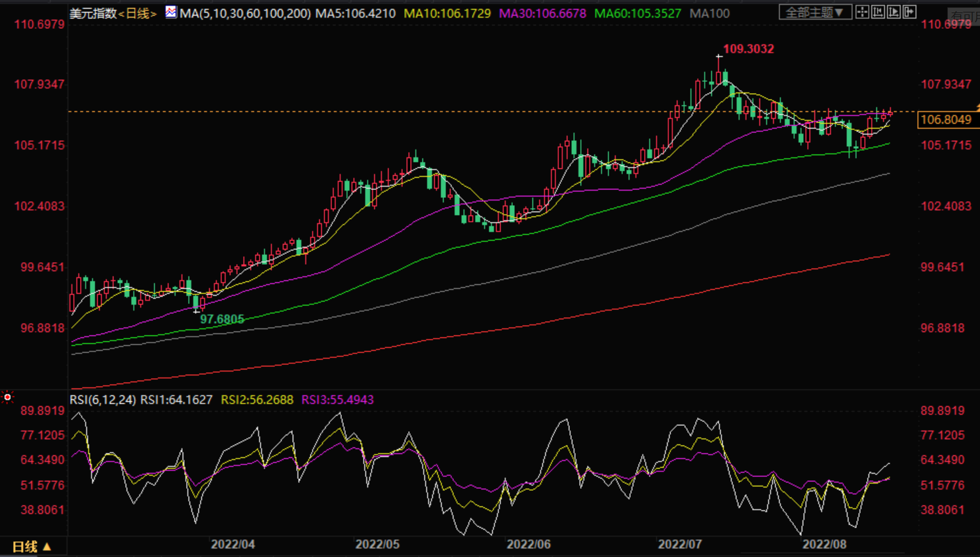Click the rightmost export arrow toolbar icon

(x=909, y=12)
